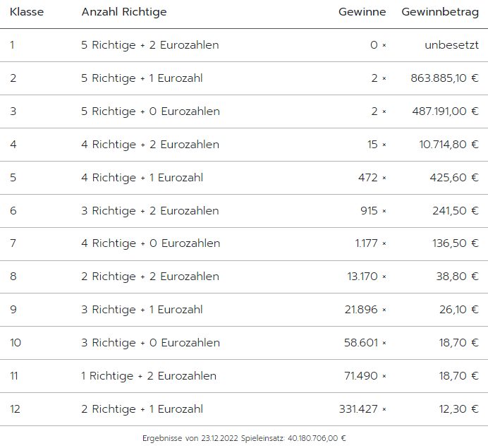Screen dimensions: 488x448
Task: Select the 58.601 winners count
Action: click(361, 343)
